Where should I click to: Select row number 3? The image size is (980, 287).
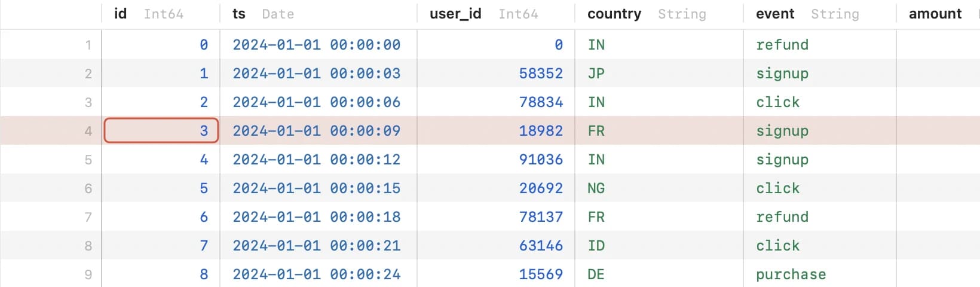pos(88,102)
